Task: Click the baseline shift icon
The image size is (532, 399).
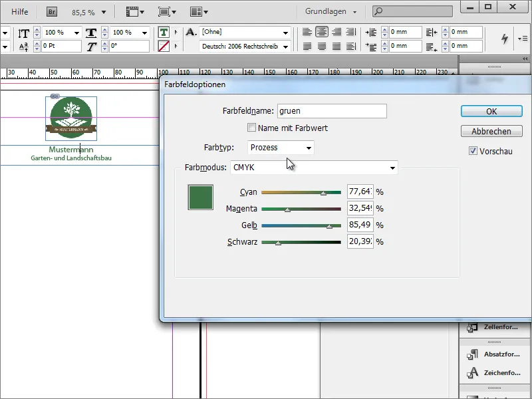Action: [x=23, y=46]
